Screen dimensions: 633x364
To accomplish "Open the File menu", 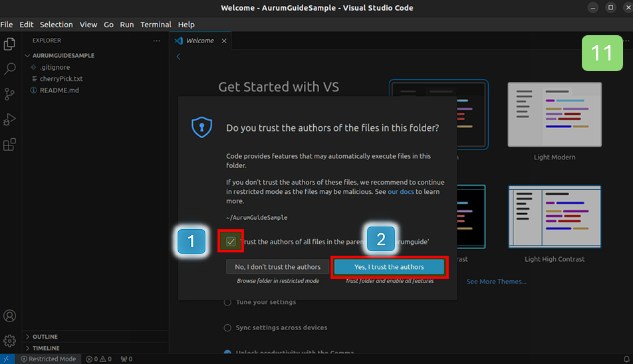I will tap(7, 25).
